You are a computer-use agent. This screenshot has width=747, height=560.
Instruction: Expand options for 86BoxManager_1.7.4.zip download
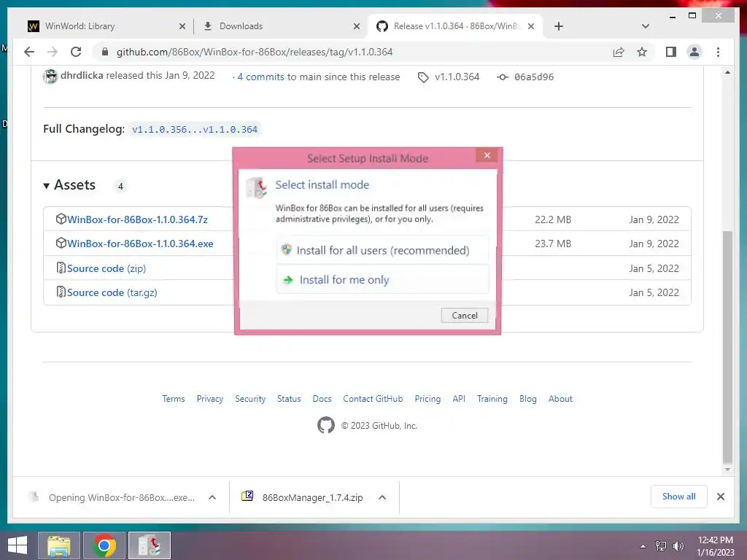click(x=382, y=497)
